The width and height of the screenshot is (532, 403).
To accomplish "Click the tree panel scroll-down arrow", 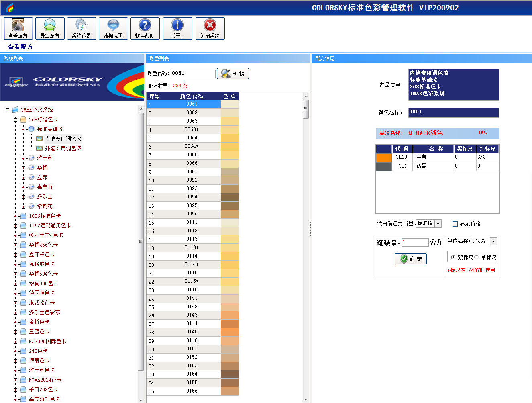I will (141, 400).
